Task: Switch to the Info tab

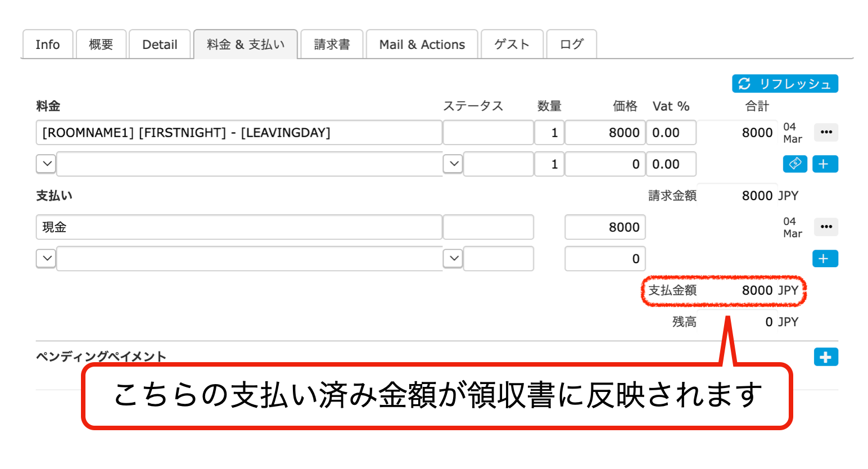Action: pos(48,44)
